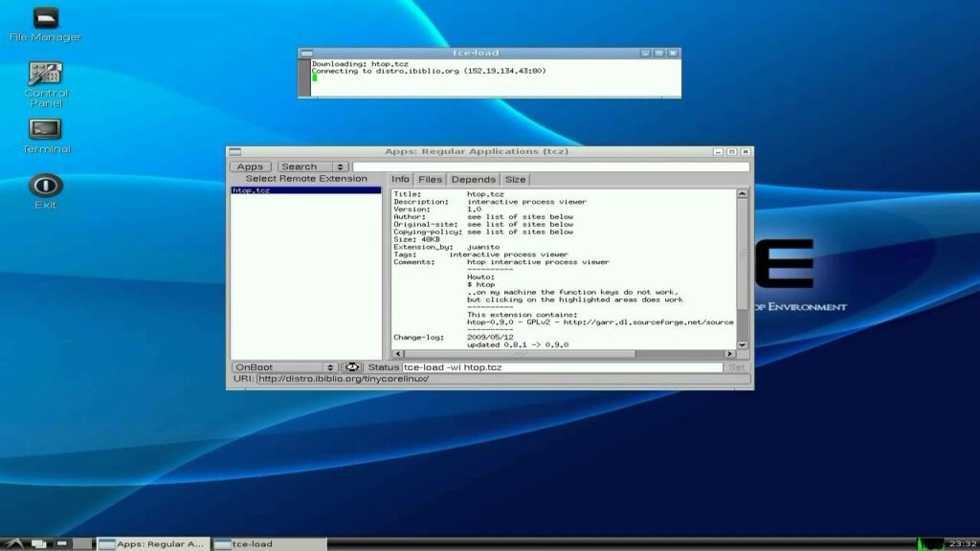The image size is (980, 551).
Task: Click the show-desktop windows icon in taskbar
Action: [38, 543]
